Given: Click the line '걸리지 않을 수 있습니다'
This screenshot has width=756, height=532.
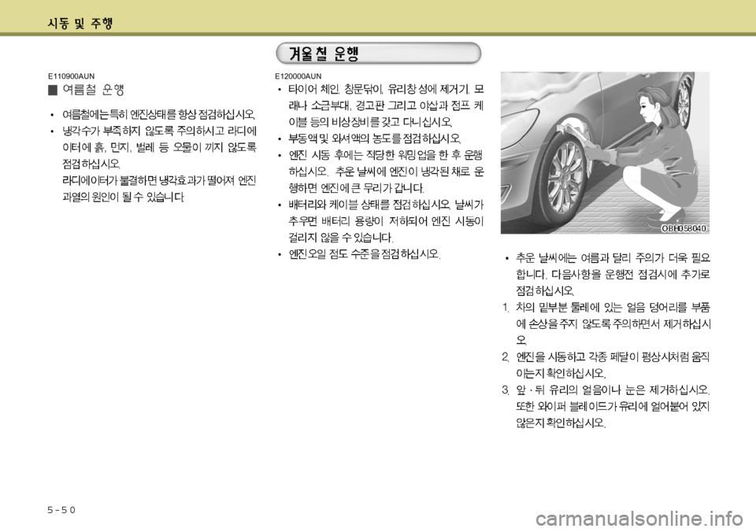Looking at the screenshot, I should click(x=341, y=238).
